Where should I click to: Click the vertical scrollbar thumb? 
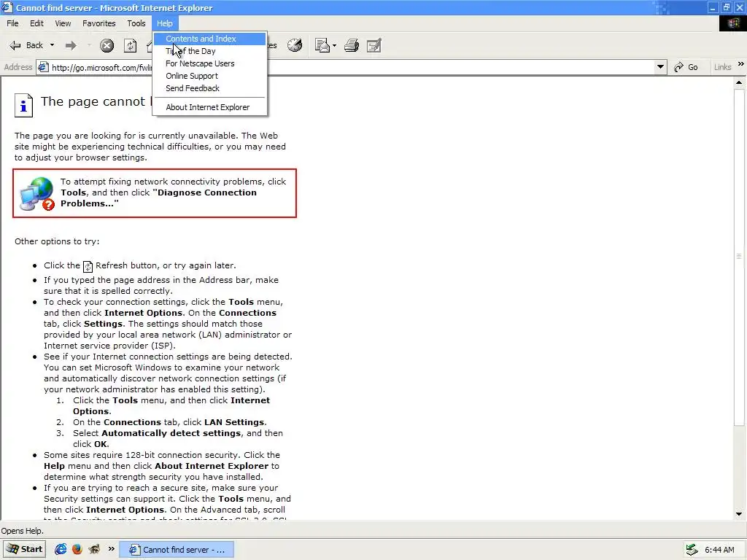[x=739, y=257]
